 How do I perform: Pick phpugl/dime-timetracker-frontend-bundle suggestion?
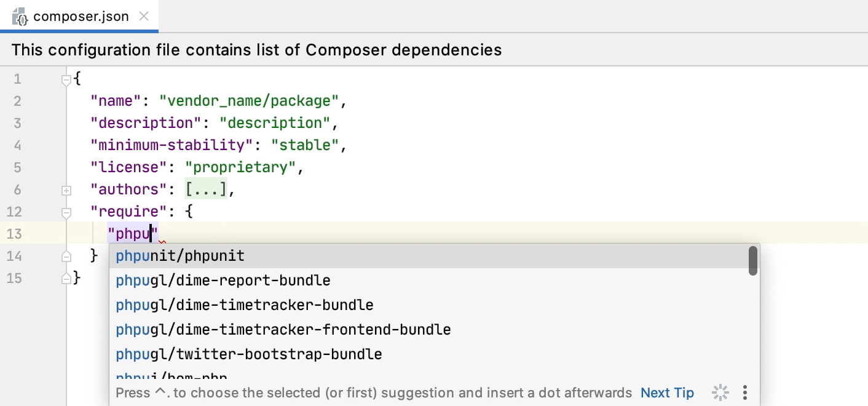click(283, 329)
